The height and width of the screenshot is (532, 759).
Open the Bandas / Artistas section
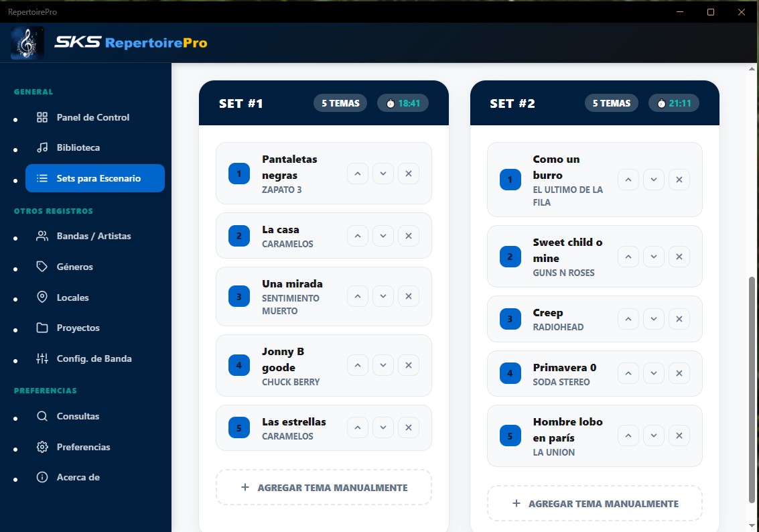coord(93,236)
